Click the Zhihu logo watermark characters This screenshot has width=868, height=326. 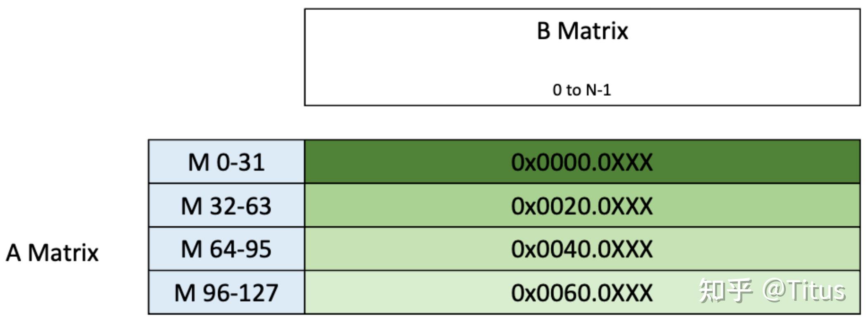(725, 291)
